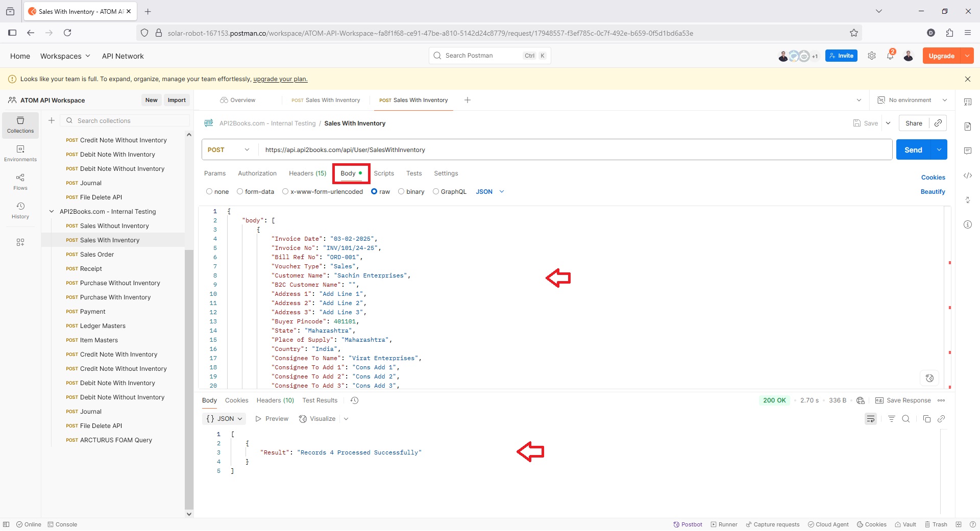Open the settings gear icon
This screenshot has height=531, width=980.
click(x=872, y=56)
